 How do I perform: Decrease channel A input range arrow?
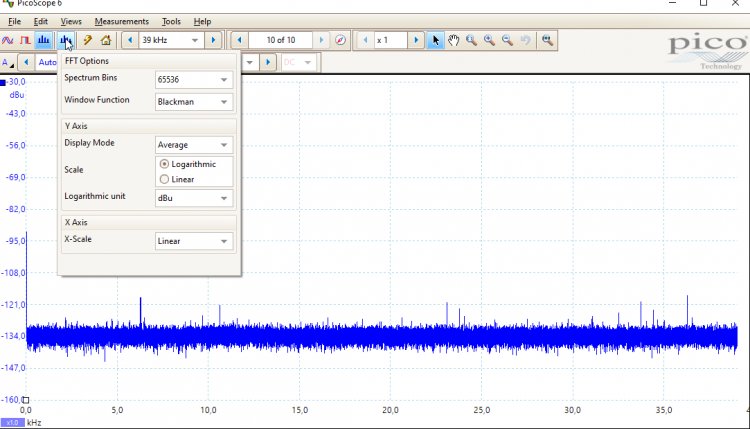pos(26,62)
